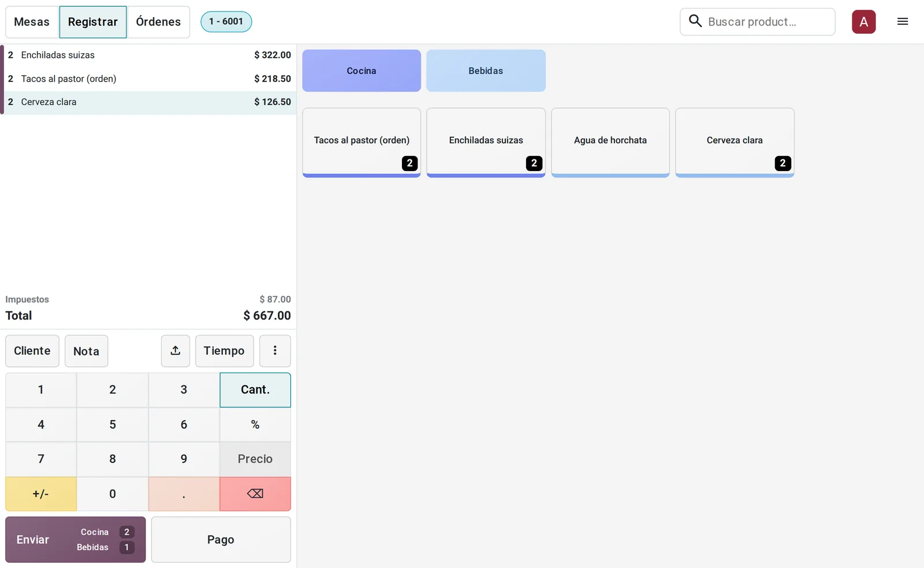
Task: Click the Cliente button
Action: point(32,351)
